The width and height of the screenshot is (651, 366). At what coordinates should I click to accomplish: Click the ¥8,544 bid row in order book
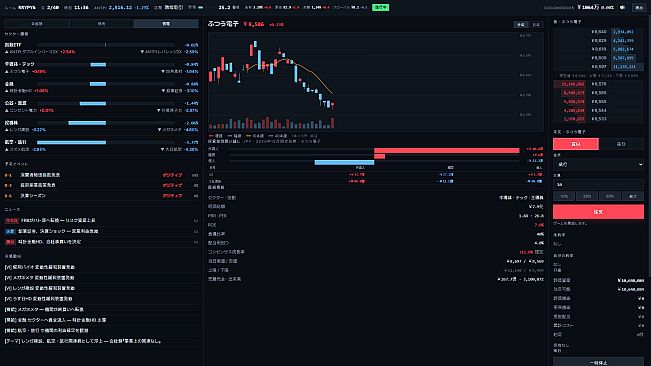coord(598,110)
